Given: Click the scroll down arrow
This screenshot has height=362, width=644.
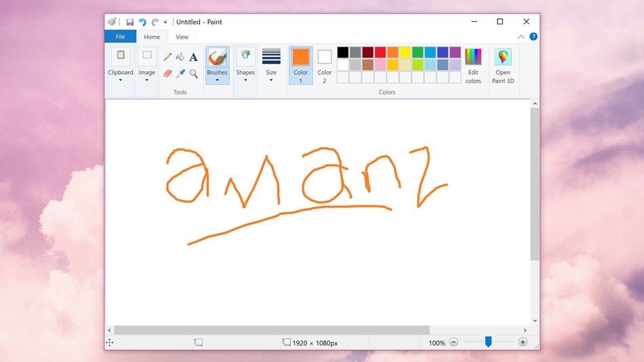Looking at the screenshot, I should [x=535, y=321].
